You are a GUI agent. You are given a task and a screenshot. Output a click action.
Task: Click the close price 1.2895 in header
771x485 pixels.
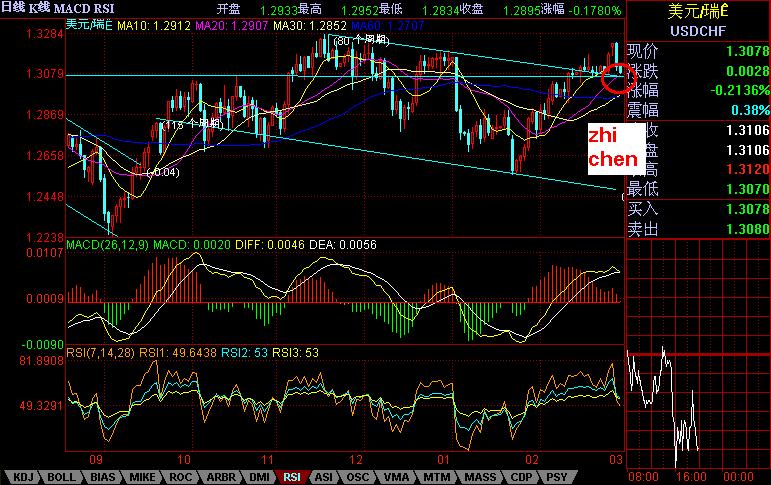(x=522, y=10)
